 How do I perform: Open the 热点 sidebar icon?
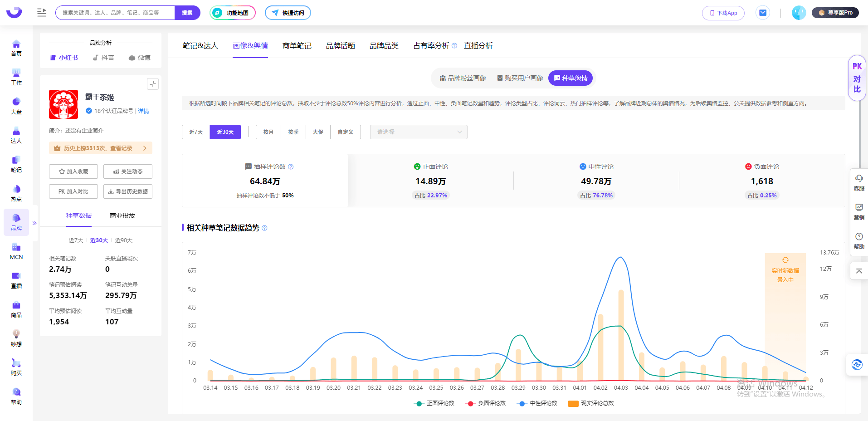click(x=16, y=193)
